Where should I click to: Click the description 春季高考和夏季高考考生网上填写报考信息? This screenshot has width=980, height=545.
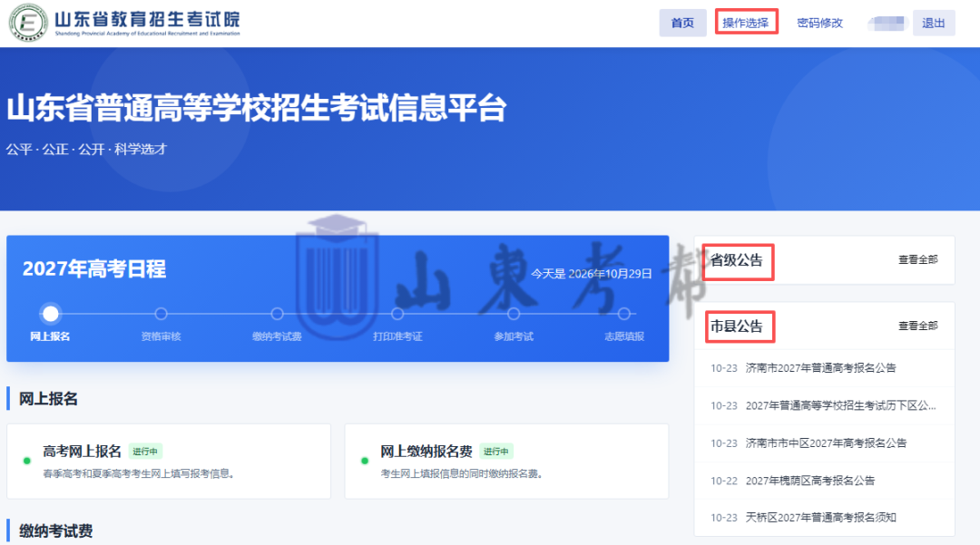point(139,474)
